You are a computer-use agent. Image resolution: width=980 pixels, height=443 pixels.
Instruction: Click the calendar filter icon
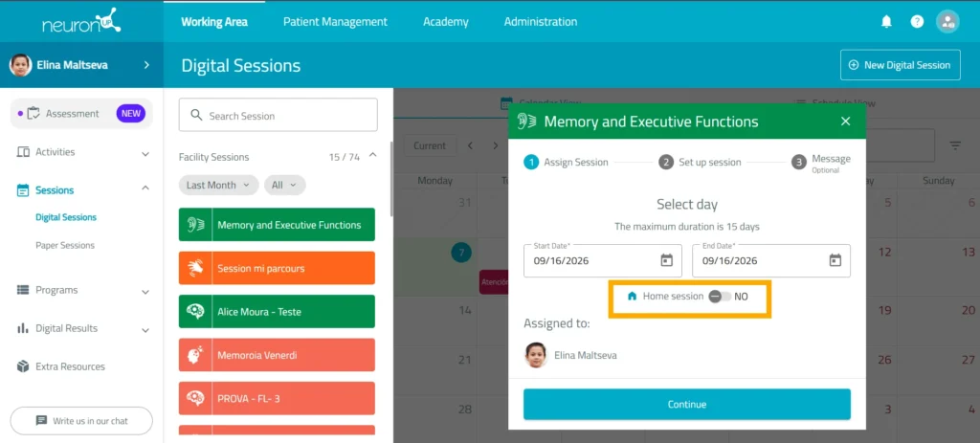[955, 145]
